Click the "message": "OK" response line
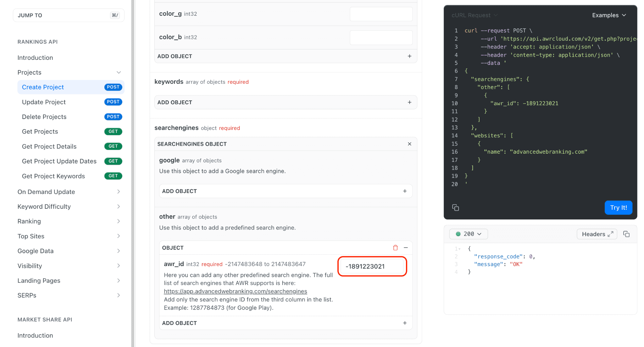Image resolution: width=644 pixels, height=347 pixels. tap(498, 264)
